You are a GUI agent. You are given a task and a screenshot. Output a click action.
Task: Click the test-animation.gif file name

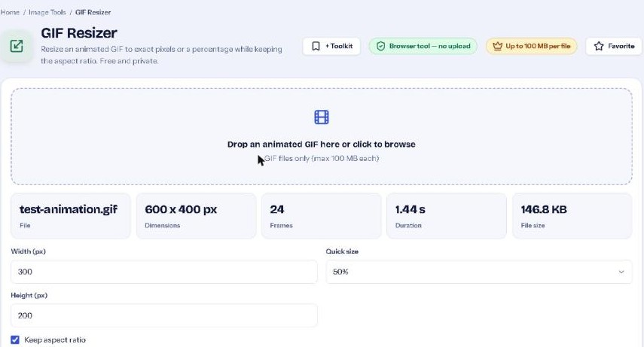pos(69,209)
